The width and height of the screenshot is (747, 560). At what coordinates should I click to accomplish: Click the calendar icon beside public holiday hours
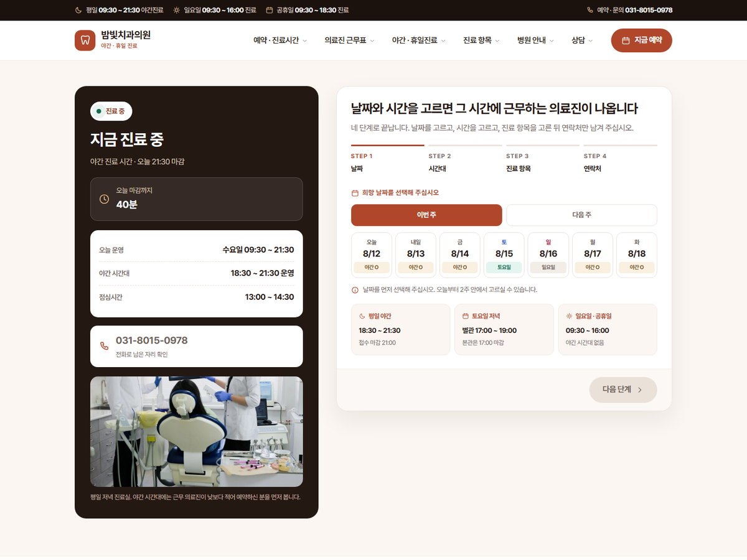[270, 10]
